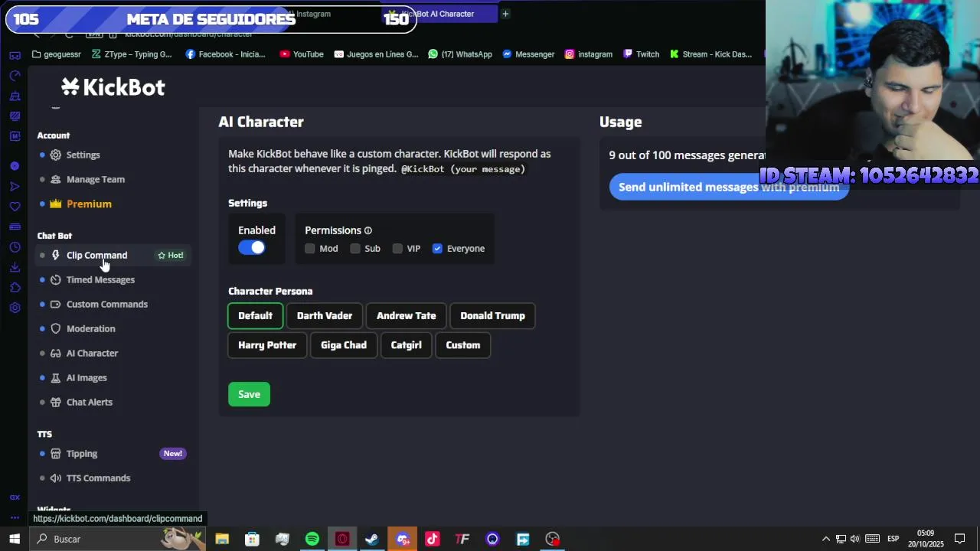Open the Manage Team link
The image size is (980, 551).
coord(96,179)
